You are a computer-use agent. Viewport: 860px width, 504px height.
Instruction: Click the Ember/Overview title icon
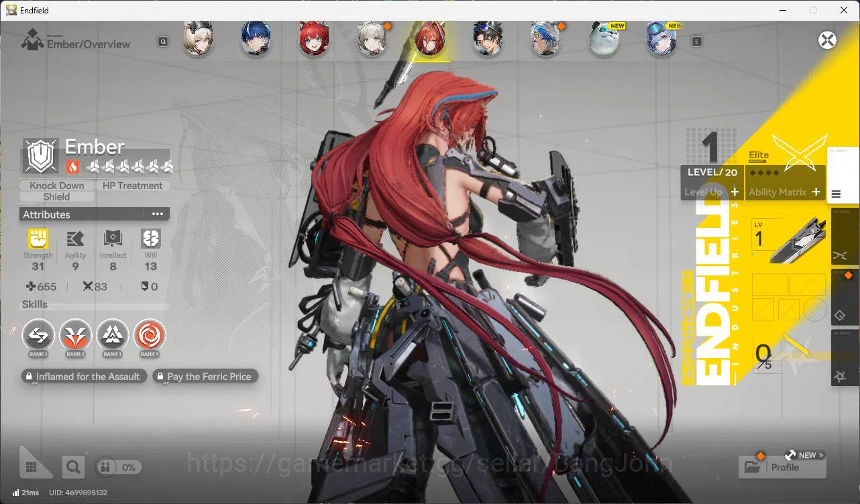(32, 40)
